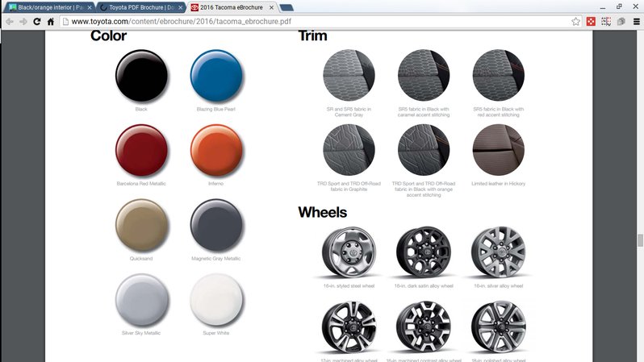The height and width of the screenshot is (362, 644).
Task: Click the Color section heading
Action: (108, 35)
